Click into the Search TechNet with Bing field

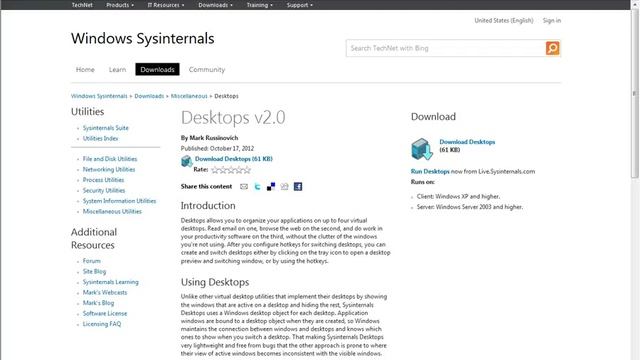click(x=446, y=48)
